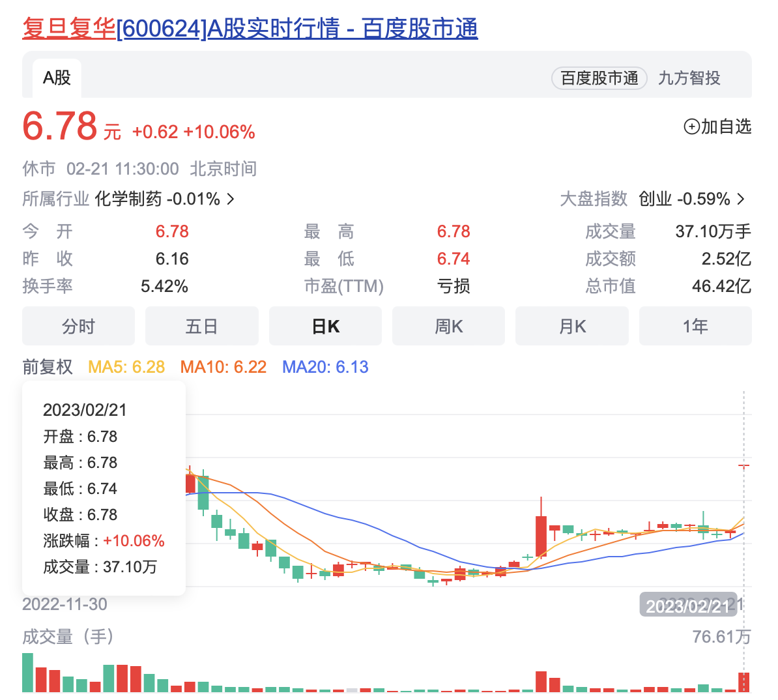This screenshot has height=700, width=778.
Task: Select the 月K monthly candlestick tab
Action: 572,326
